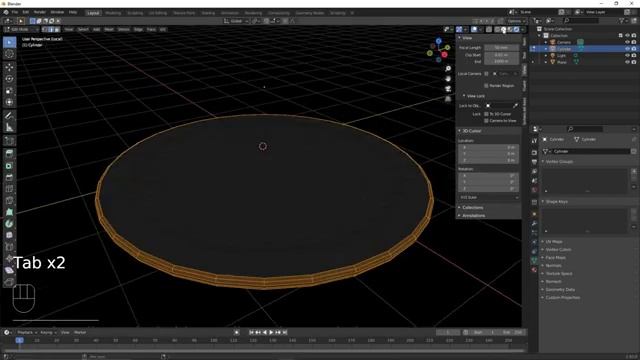
Task: Select the Knife tool
Action: (x=9, y=200)
